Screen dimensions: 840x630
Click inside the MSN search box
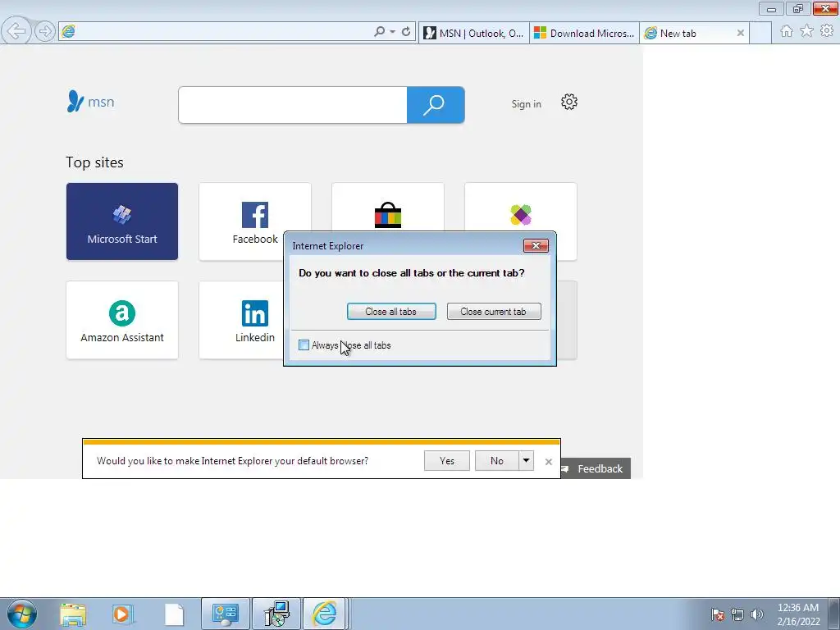[x=293, y=105]
